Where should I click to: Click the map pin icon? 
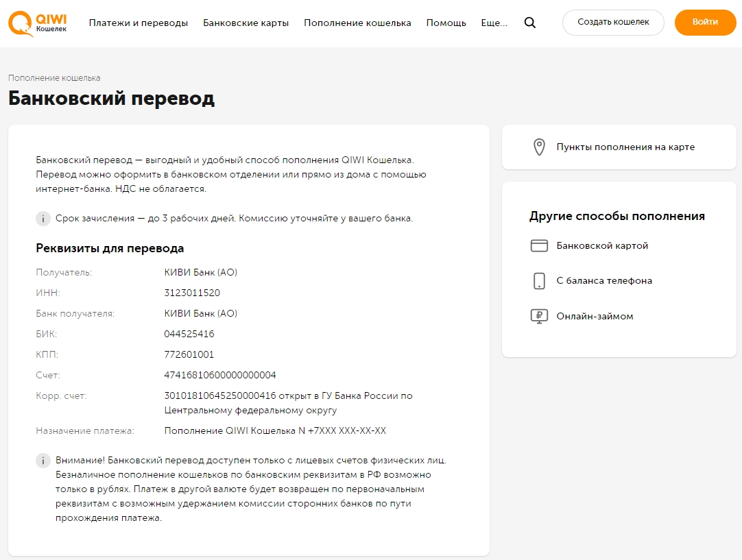pyautogui.click(x=539, y=147)
